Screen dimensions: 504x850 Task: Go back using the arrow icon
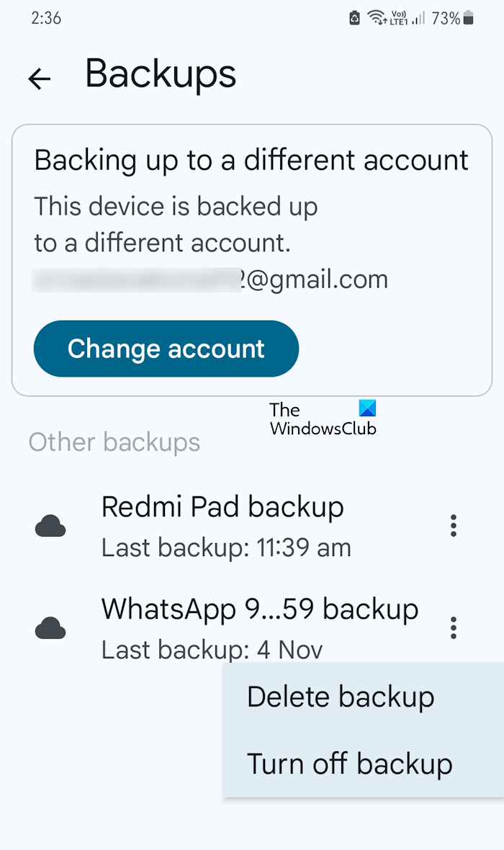[x=40, y=79]
